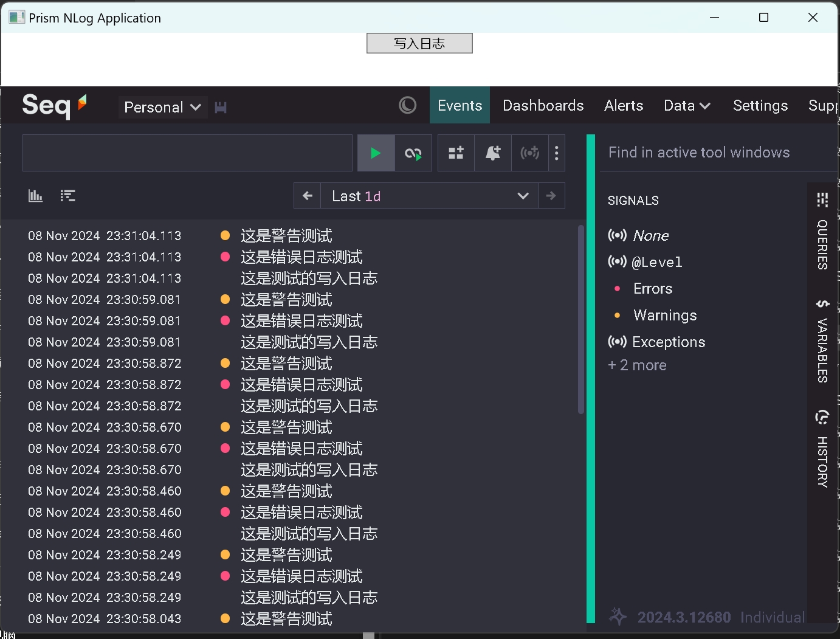This screenshot has width=840, height=639.
Task: Click the 写入日志 button
Action: pyautogui.click(x=419, y=43)
